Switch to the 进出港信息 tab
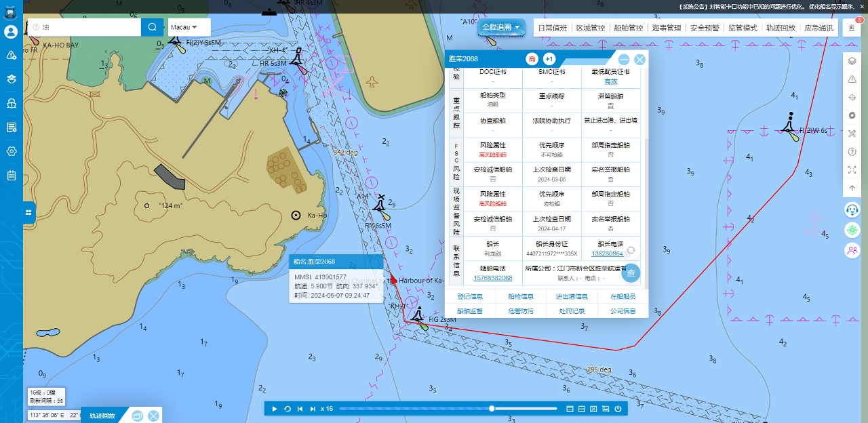The image size is (868, 423). coord(572,296)
